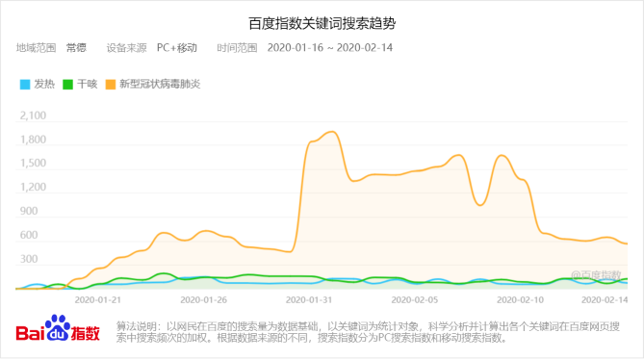Click the orange 新型冠状病毒肺炎 legend swatch
Screen dimensions: 644x359
pos(111,85)
